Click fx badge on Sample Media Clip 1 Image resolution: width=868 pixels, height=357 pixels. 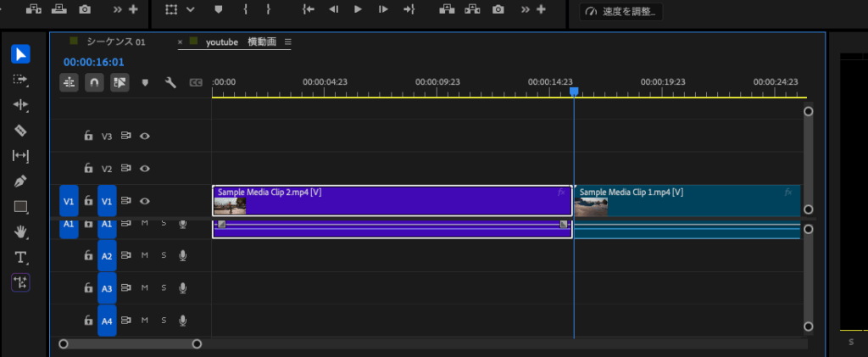788,192
